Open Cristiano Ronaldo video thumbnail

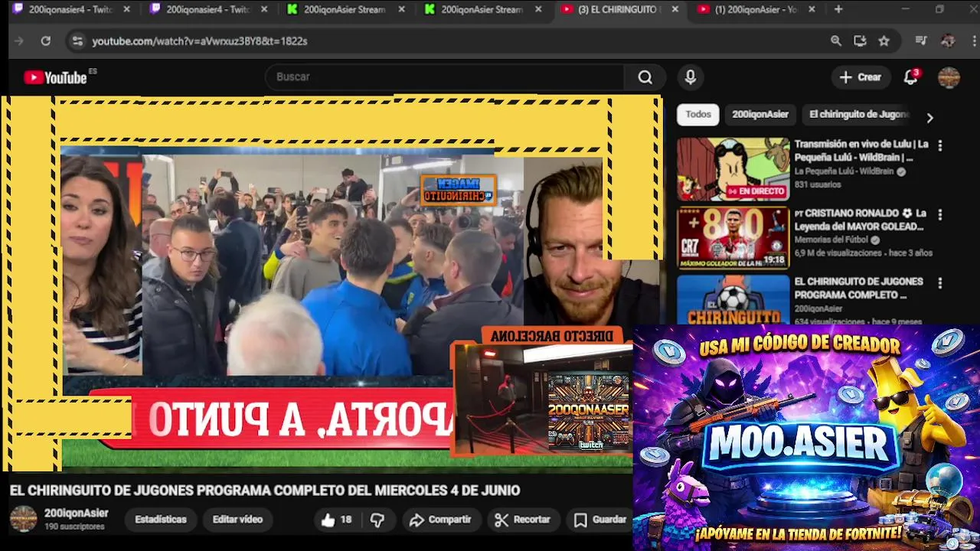[733, 238]
